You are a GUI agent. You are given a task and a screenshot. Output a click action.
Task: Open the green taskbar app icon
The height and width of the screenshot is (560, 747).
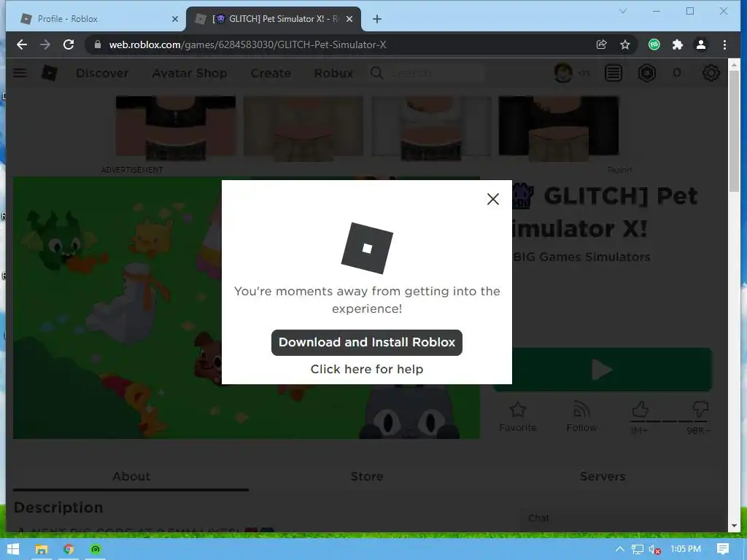pyautogui.click(x=96, y=549)
